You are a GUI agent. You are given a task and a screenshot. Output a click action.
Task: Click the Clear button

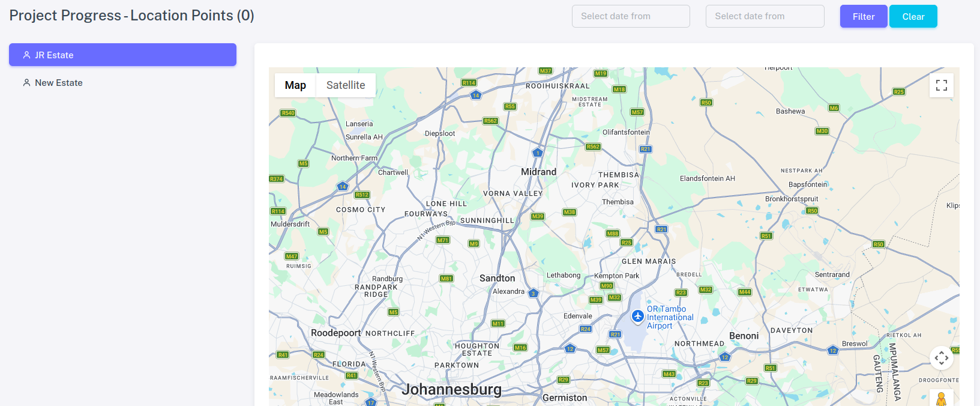913,16
